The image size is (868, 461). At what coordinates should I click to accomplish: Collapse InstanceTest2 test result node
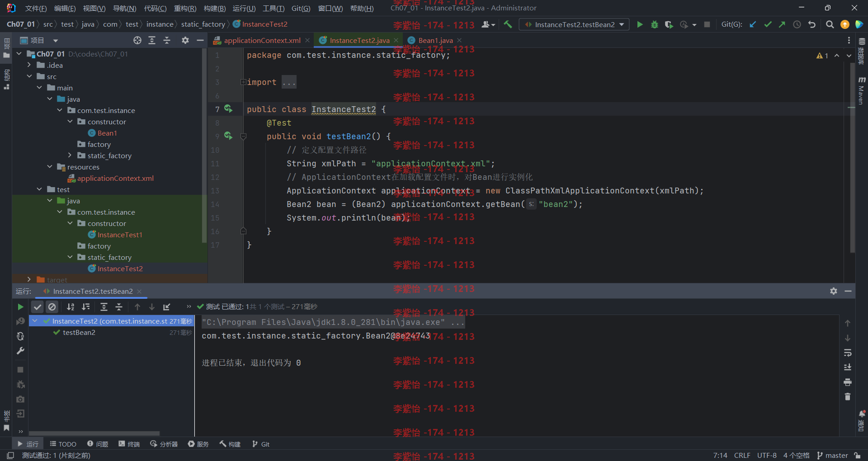[35, 321]
